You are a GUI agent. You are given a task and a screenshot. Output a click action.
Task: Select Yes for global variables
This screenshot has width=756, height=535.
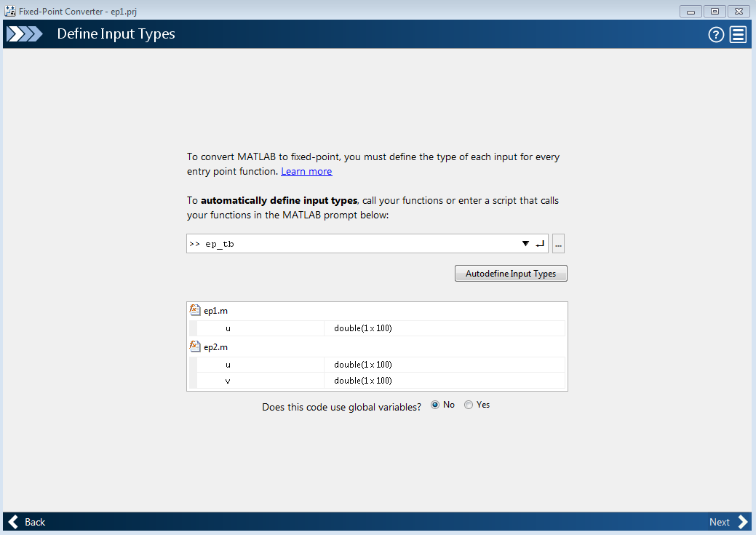[x=469, y=405]
